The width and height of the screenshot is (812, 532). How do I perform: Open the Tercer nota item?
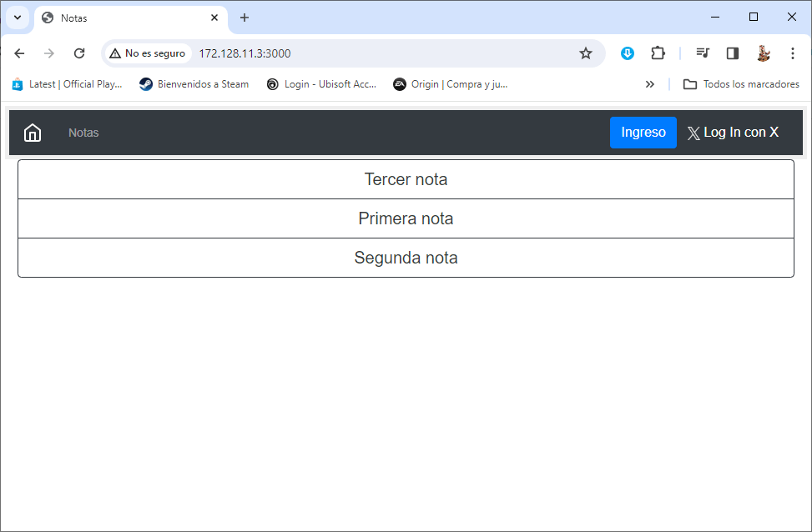click(x=406, y=179)
